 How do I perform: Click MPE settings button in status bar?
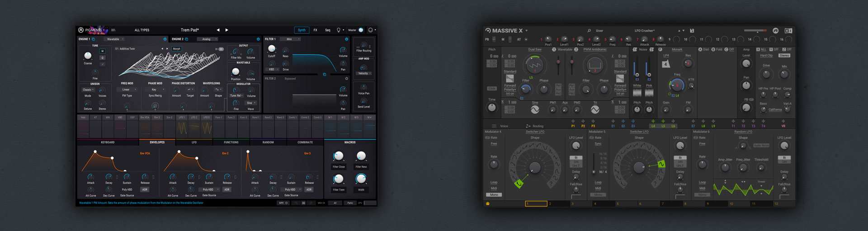point(283,203)
